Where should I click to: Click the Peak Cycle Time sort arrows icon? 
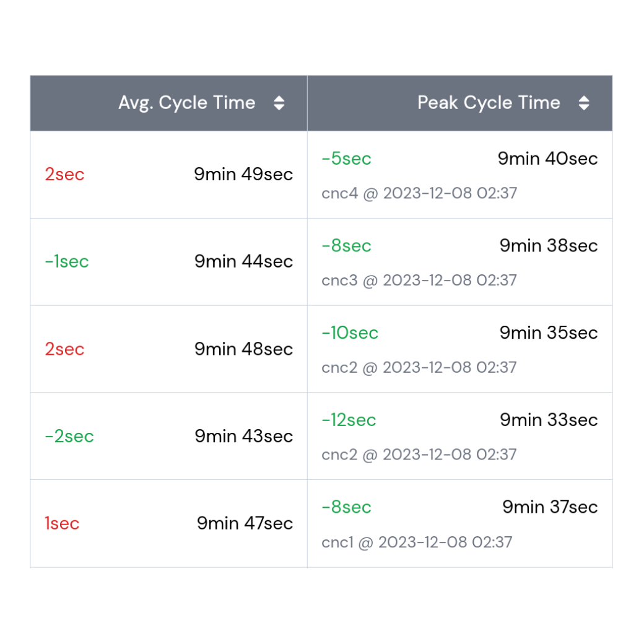584,103
